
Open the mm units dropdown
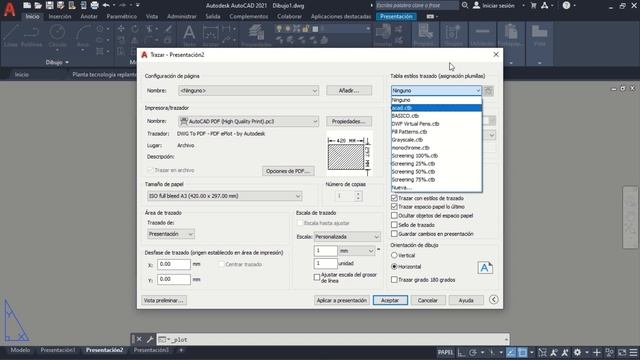[357, 251]
